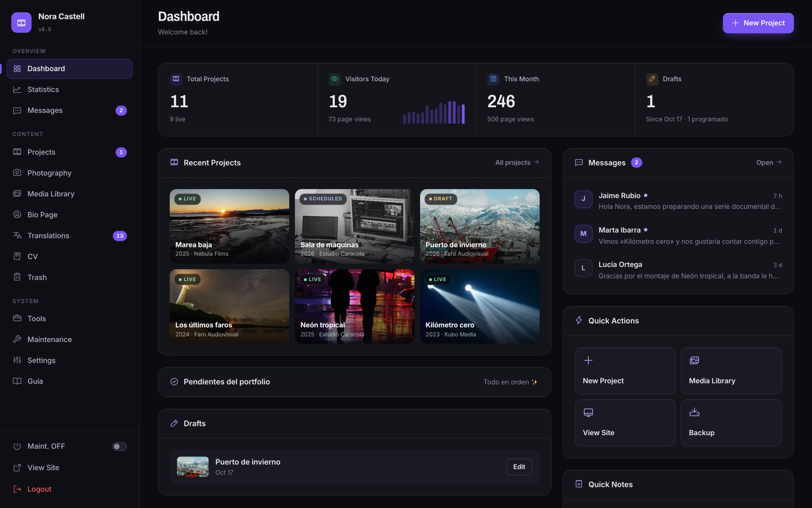Click the Media Library quick action tile
The width and height of the screenshot is (812, 508).
coord(731,371)
